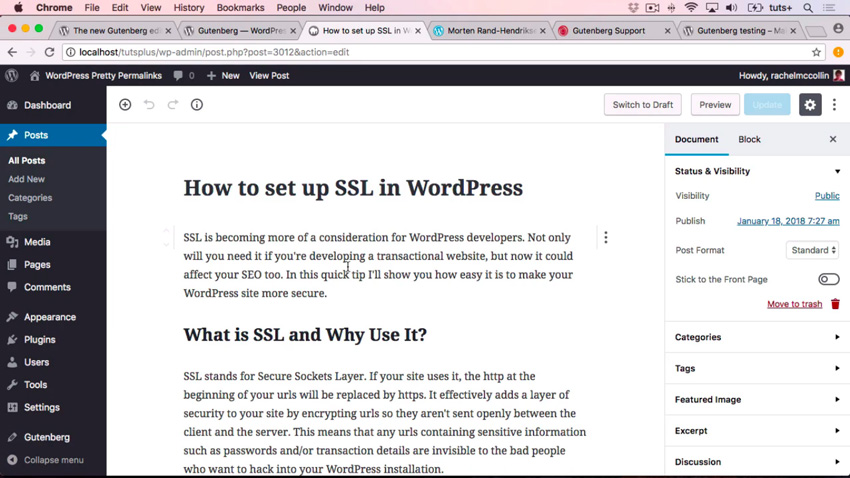Toggle the settings gear button
Image resolution: width=850 pixels, height=478 pixels.
tap(810, 105)
